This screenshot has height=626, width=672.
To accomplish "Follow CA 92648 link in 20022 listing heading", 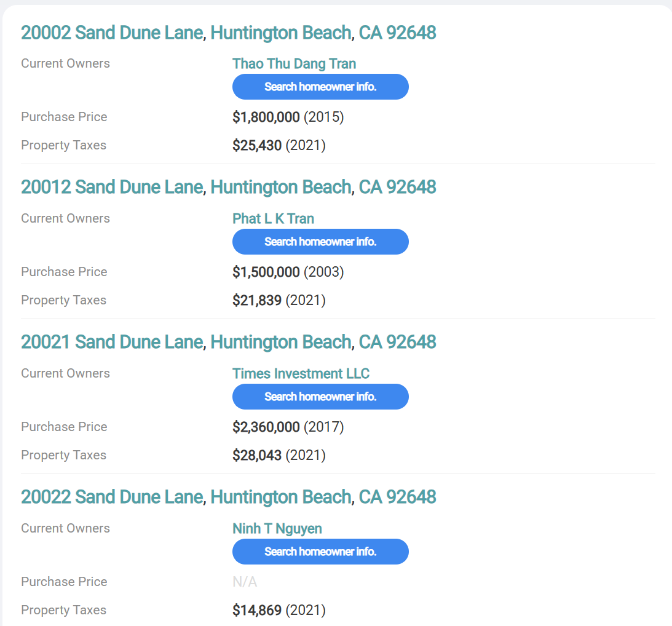I will point(397,497).
